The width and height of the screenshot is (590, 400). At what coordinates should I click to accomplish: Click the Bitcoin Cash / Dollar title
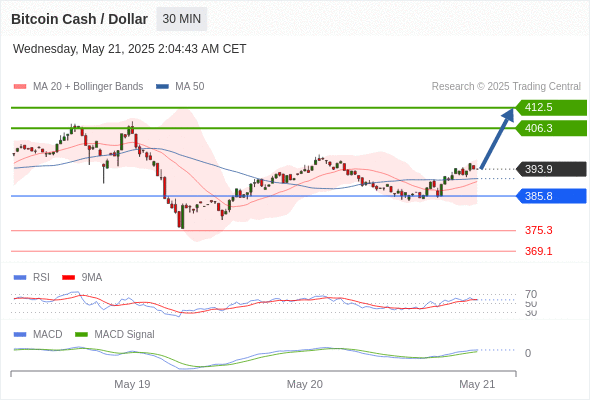click(79, 19)
